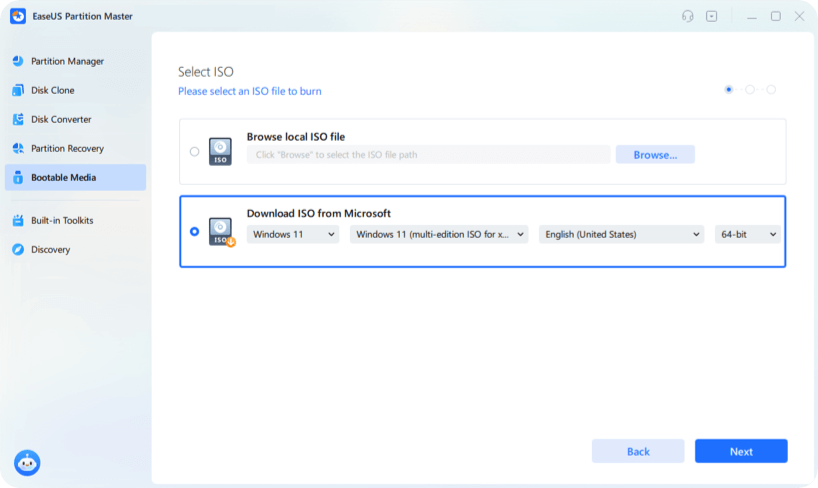Screen dimensions: 818x488
Task: Select Download ISO from Microsoft radio button
Action: click(195, 231)
